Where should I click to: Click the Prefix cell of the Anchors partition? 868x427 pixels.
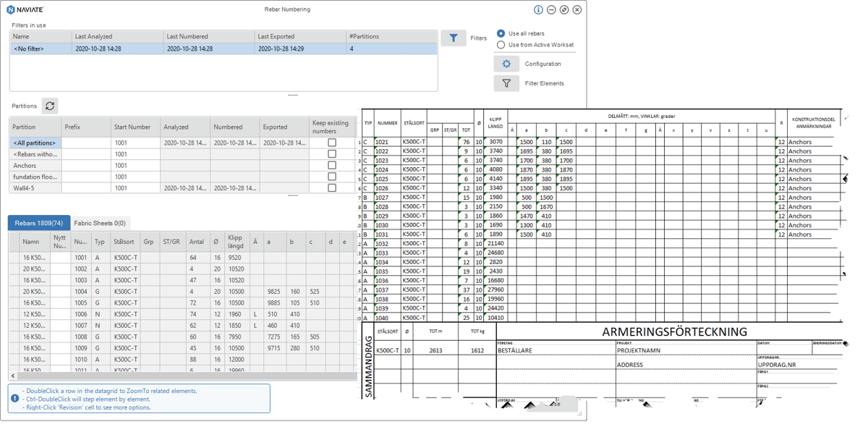(x=87, y=165)
